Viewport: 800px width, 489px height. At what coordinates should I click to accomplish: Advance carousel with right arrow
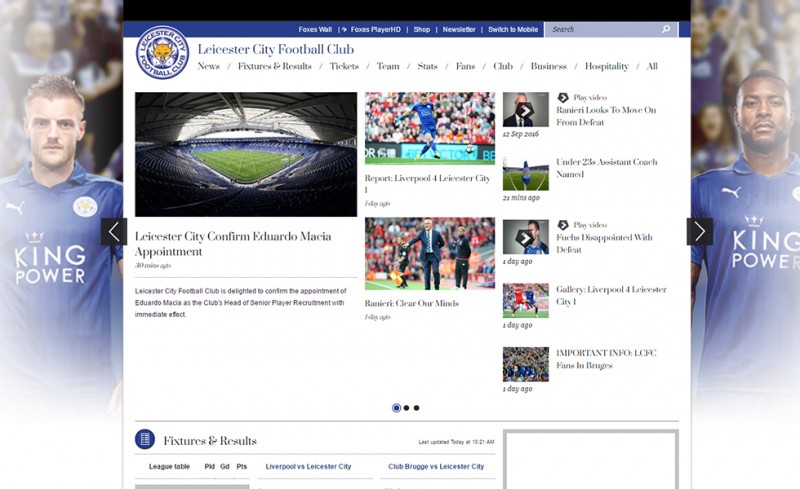pos(699,232)
